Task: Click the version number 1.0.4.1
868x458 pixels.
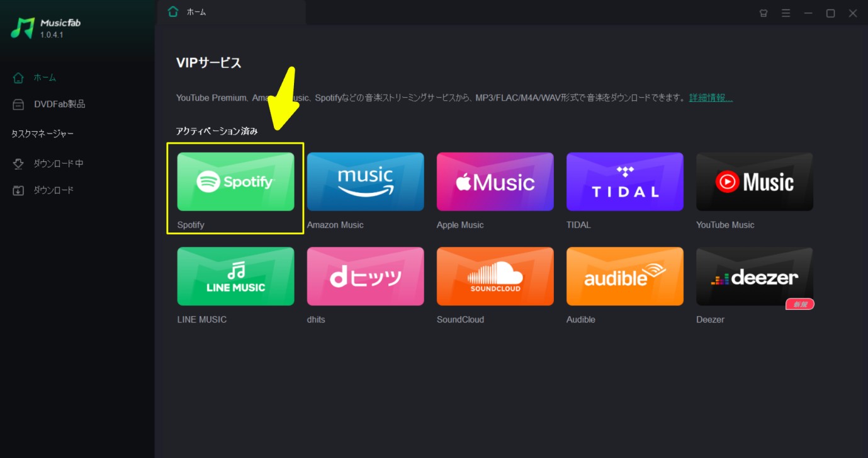Action: pyautogui.click(x=52, y=35)
